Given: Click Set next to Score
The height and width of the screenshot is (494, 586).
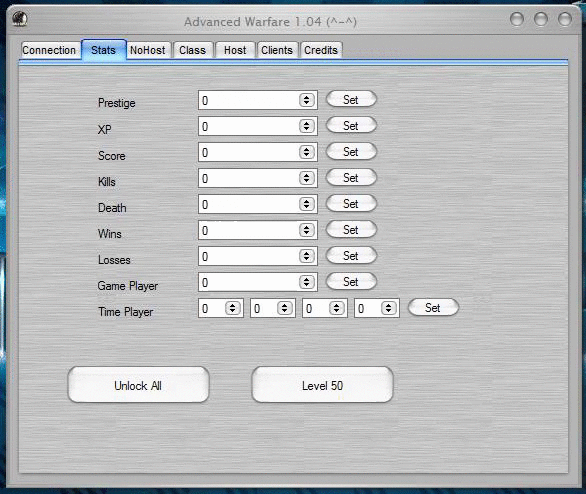Looking at the screenshot, I should pyautogui.click(x=351, y=151).
